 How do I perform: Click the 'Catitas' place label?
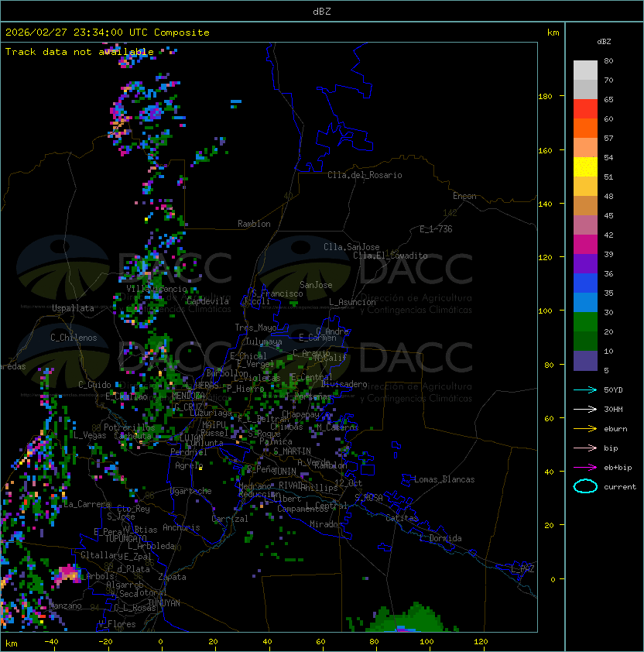tap(402, 518)
